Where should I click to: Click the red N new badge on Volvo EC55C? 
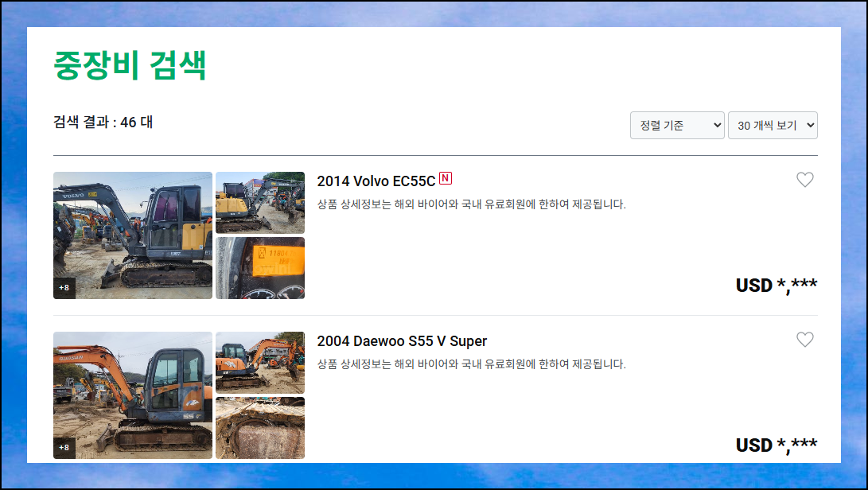pyautogui.click(x=446, y=178)
